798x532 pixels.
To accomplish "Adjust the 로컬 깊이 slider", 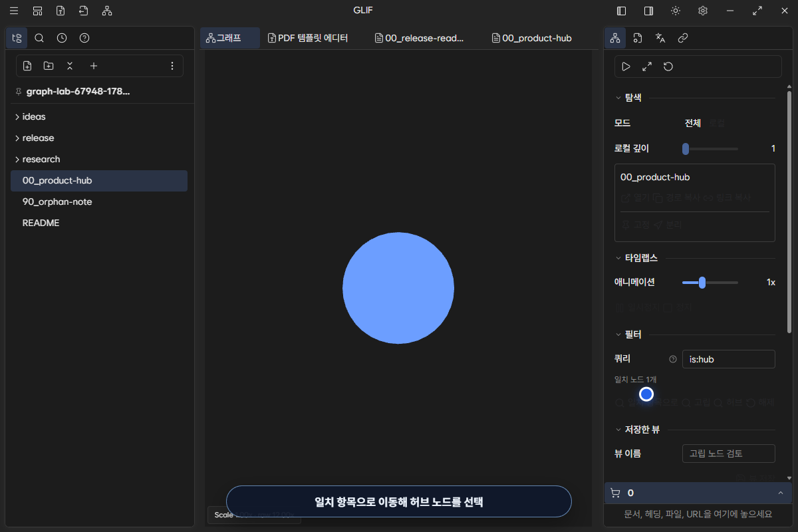I will pyautogui.click(x=710, y=149).
